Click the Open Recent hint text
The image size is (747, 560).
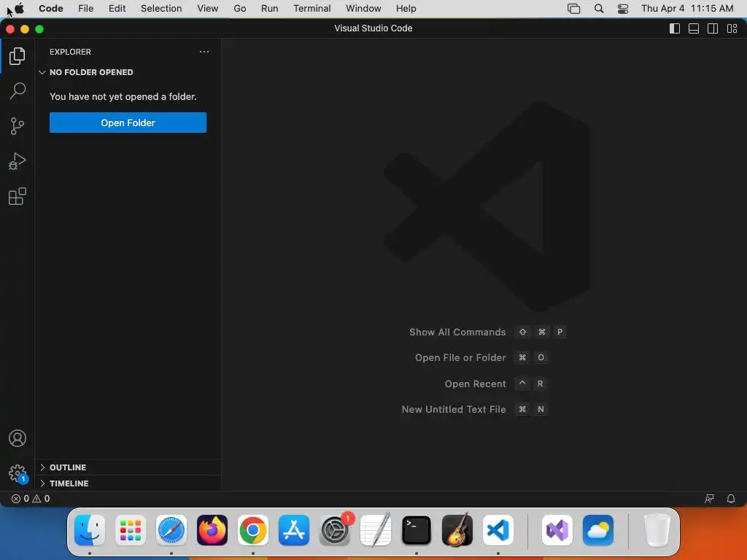tap(475, 384)
